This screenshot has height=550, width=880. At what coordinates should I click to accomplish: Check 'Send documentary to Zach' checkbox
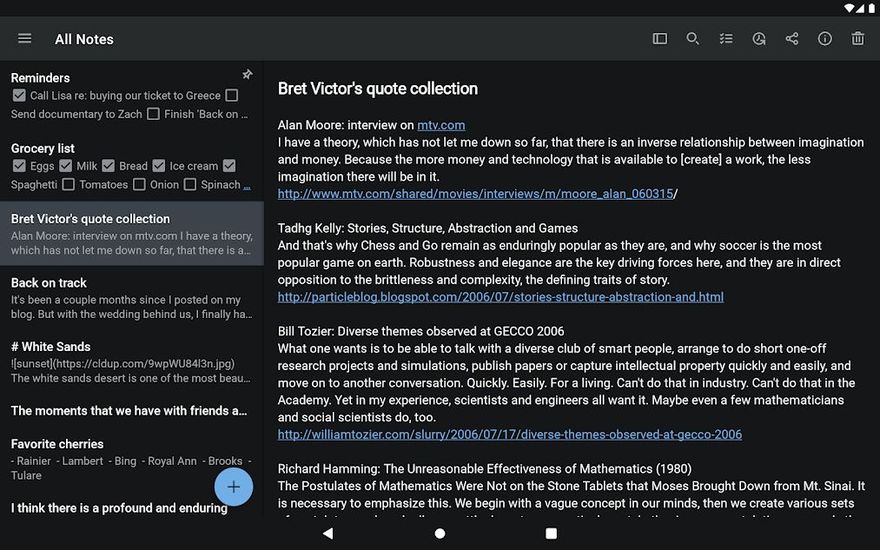231,95
